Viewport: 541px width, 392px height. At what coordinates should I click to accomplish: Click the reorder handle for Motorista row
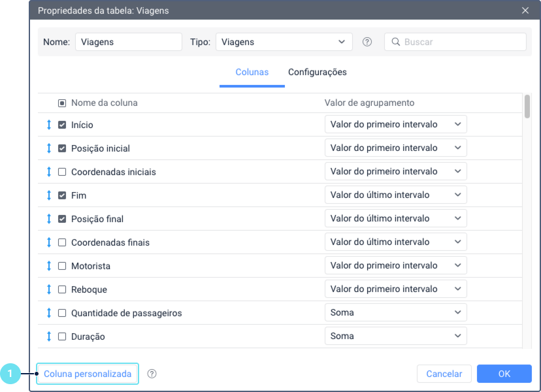[49, 266]
